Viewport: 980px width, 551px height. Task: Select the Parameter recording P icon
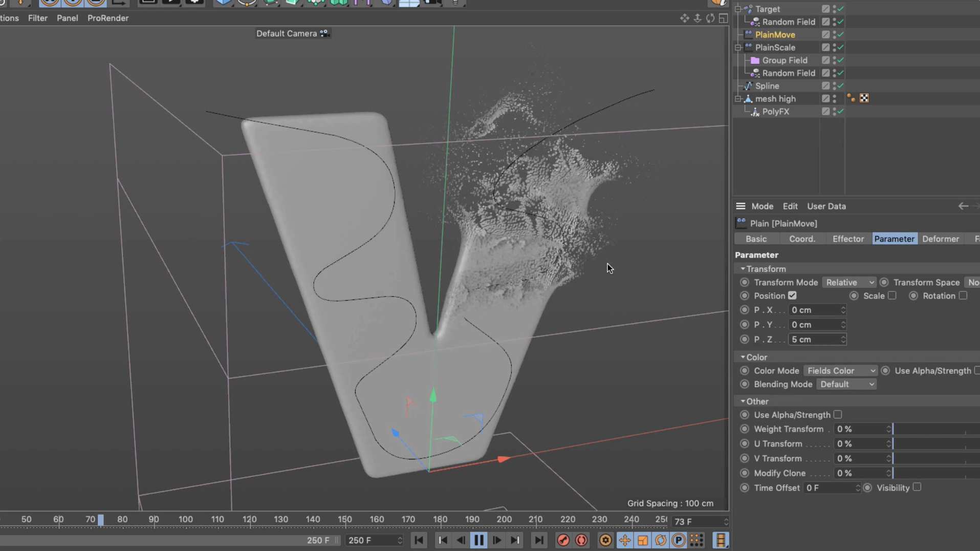click(x=678, y=540)
